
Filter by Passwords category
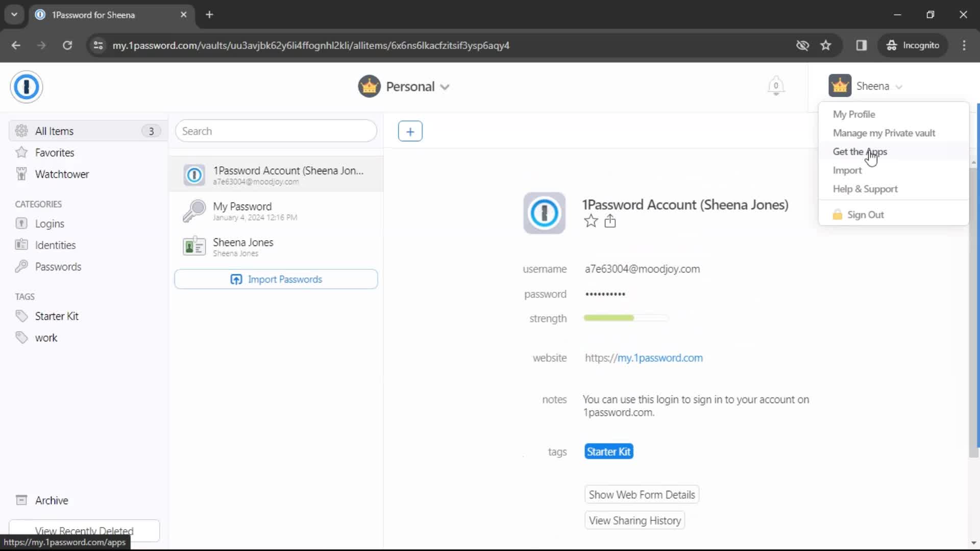(x=58, y=267)
